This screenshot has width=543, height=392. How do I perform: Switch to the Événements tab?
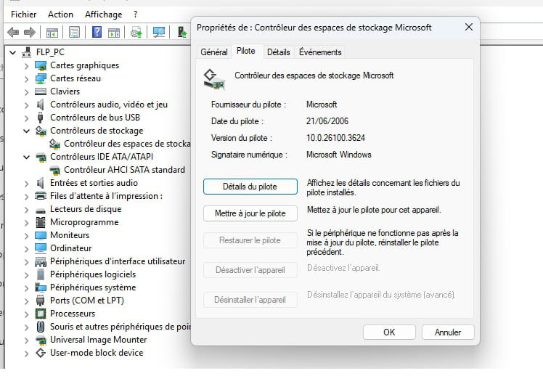320,52
